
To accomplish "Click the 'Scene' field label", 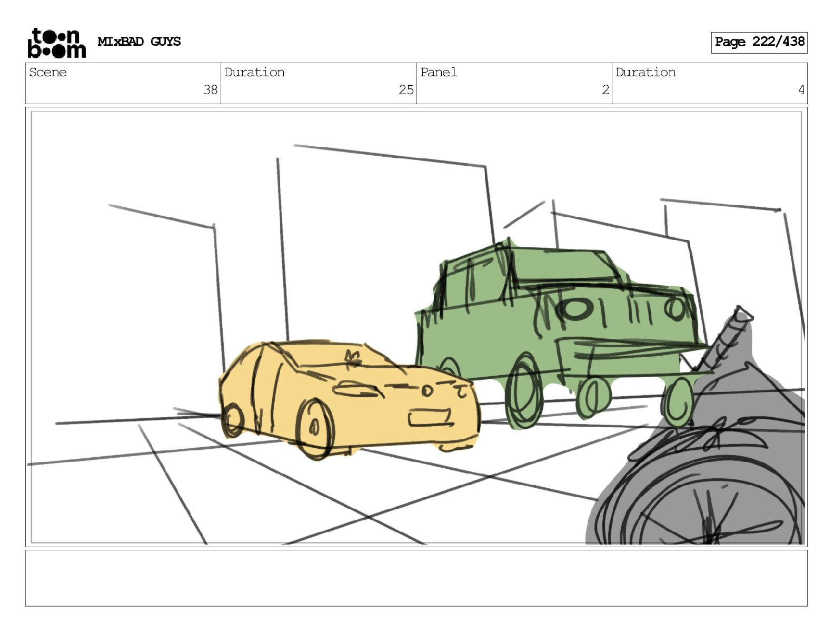I will pyautogui.click(x=48, y=72).
